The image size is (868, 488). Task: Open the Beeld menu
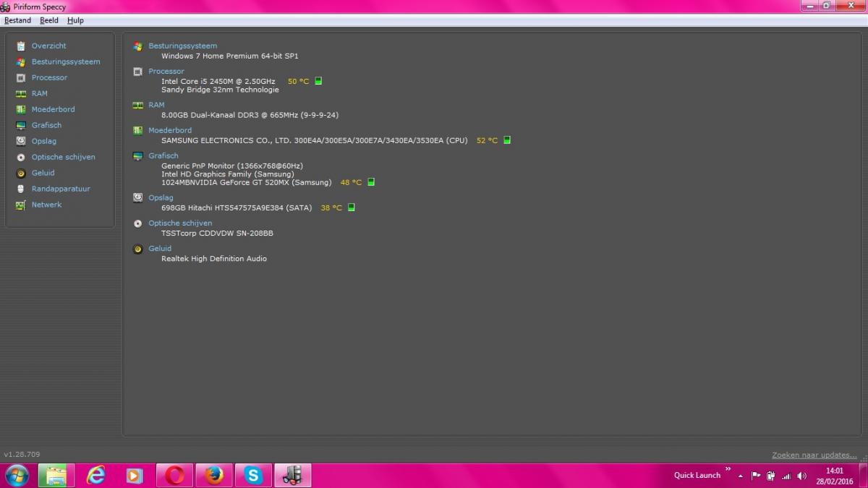click(49, 20)
